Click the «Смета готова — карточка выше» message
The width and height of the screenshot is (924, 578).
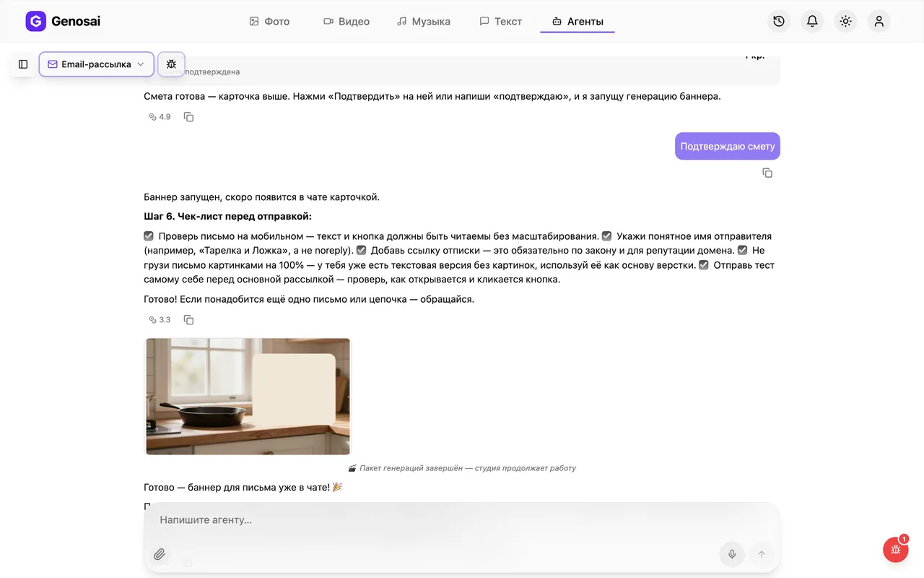tap(432, 96)
